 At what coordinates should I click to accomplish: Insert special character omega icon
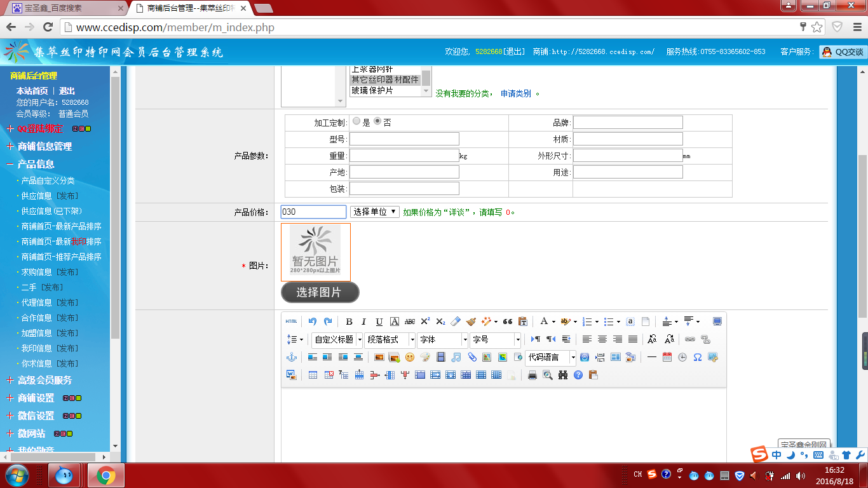[697, 357]
